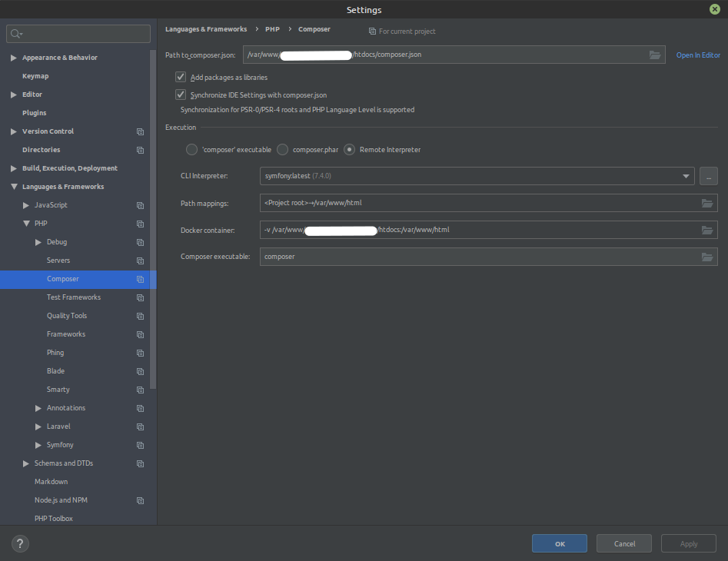
Task: Expand the JavaScript node
Action: coord(26,205)
